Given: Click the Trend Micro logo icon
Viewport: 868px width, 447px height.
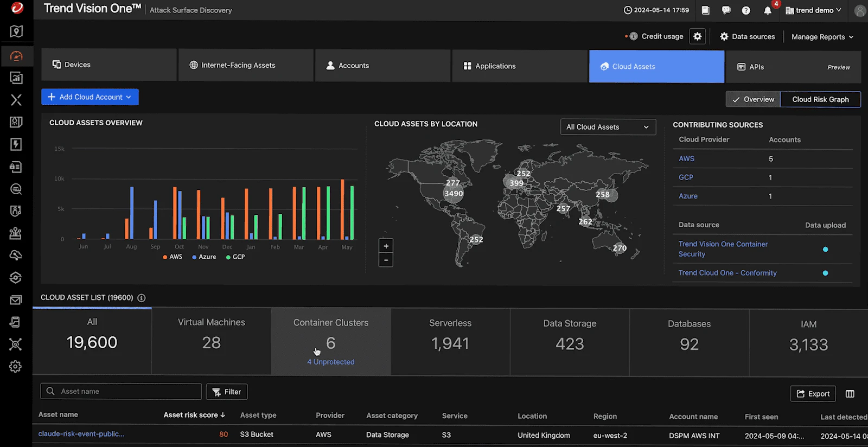Looking at the screenshot, I should coord(17,8).
